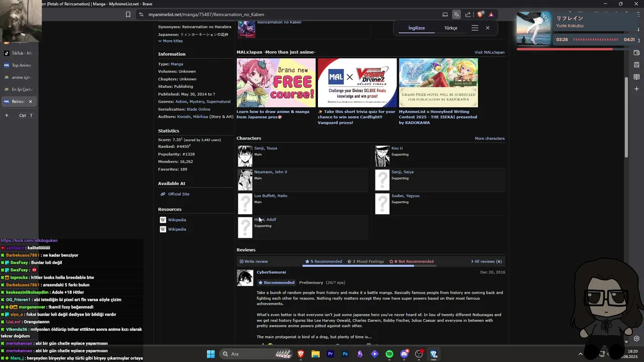Open the More characters link
Viewport: 644px width, 362px height.
(490, 138)
